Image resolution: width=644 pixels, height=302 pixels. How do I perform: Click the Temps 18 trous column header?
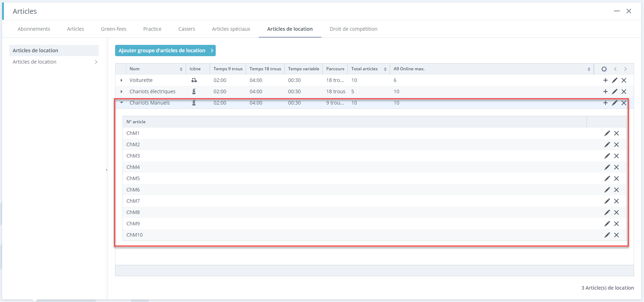[265, 69]
